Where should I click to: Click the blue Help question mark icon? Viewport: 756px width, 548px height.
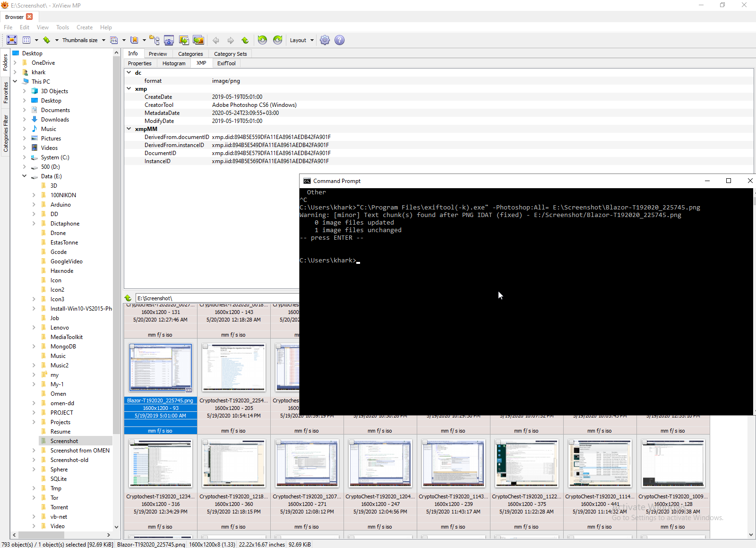point(339,40)
